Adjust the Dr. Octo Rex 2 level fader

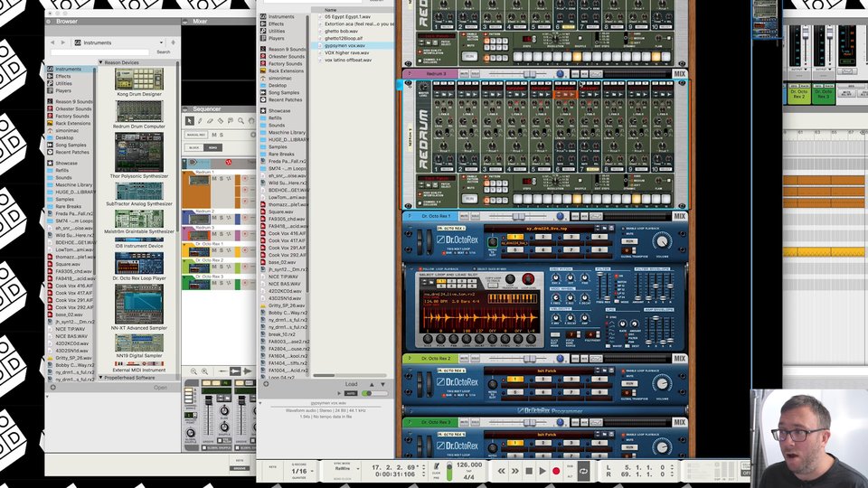click(530, 359)
